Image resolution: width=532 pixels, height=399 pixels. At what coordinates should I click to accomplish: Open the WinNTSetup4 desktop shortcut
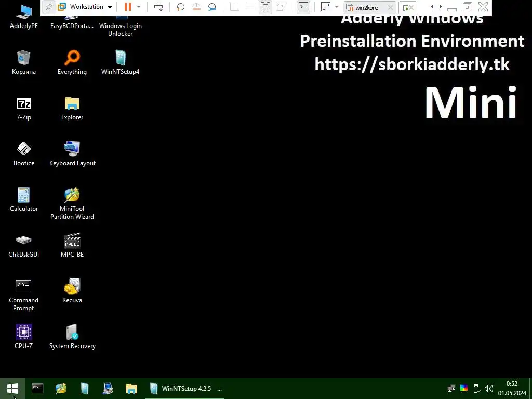coord(120,62)
